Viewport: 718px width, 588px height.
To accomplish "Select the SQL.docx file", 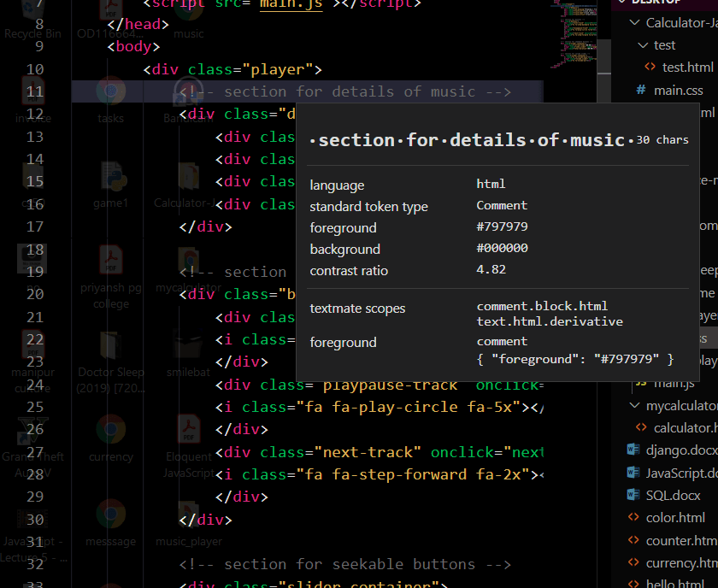I will [669, 494].
